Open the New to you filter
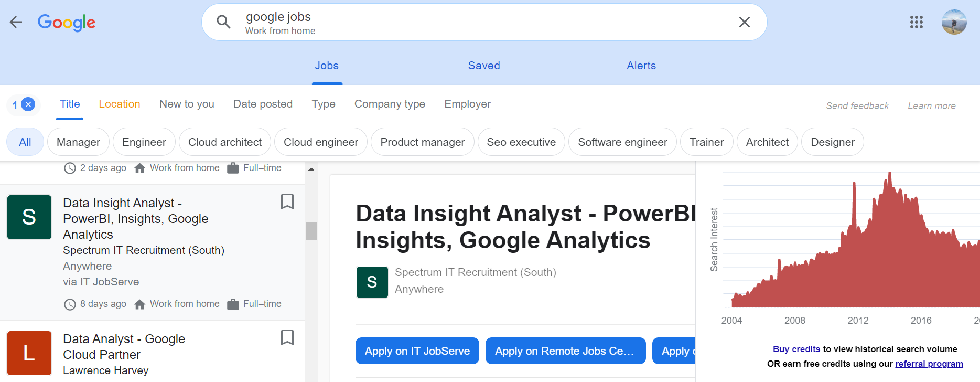 (x=187, y=104)
